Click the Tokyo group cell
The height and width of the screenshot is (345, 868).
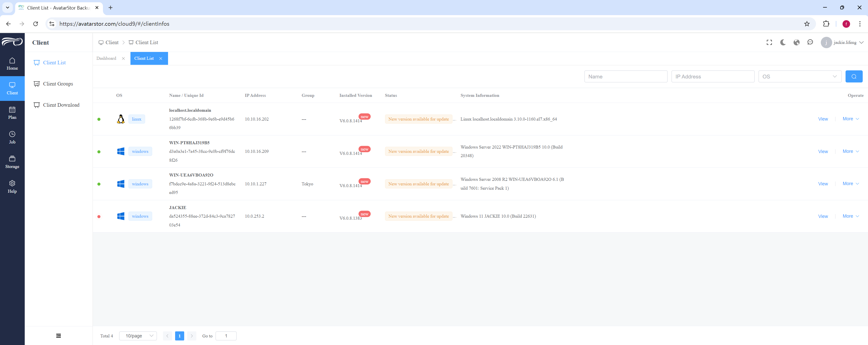(x=307, y=184)
